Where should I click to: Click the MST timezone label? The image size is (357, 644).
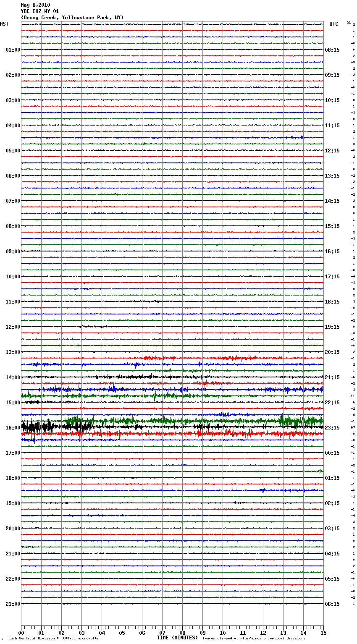[x=4, y=24]
